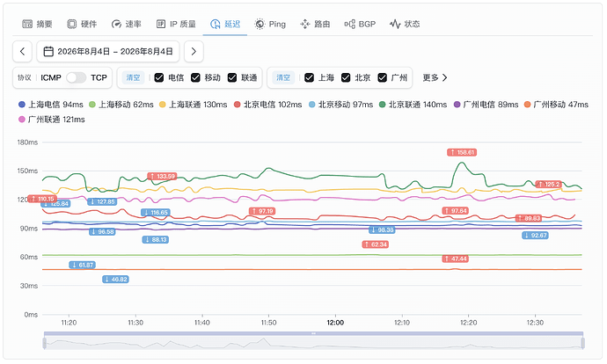607x364 pixels.
Task: Toggle protocol switch between ICMP and TCP
Action: click(x=76, y=77)
